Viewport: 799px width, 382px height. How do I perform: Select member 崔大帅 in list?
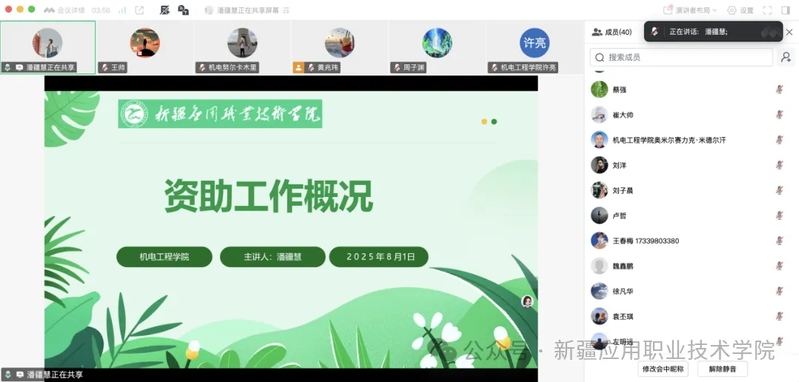[691, 115]
